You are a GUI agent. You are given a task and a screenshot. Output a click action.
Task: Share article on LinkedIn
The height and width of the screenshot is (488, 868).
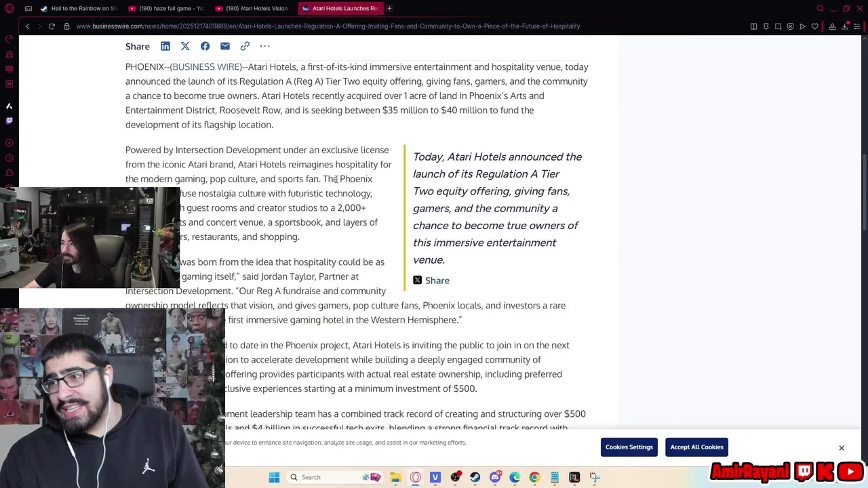[165, 46]
